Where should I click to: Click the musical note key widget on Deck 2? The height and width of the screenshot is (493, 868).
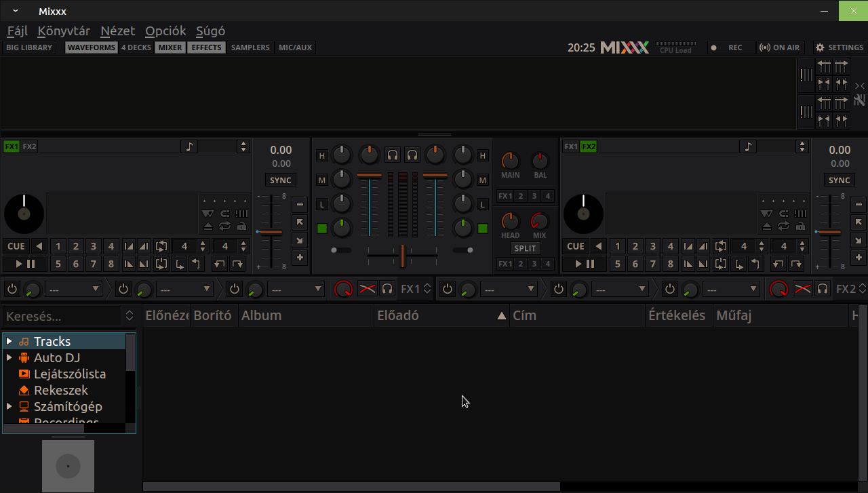pyautogui.click(x=748, y=146)
